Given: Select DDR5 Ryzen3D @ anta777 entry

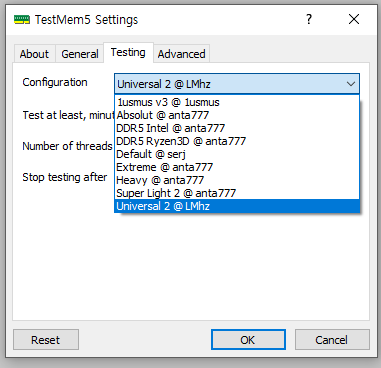Looking at the screenshot, I should click(x=237, y=141).
